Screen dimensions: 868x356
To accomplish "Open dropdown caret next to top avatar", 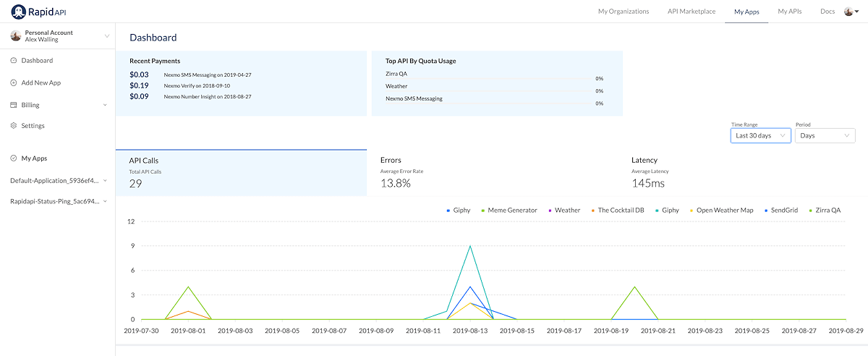I will pyautogui.click(x=857, y=12).
